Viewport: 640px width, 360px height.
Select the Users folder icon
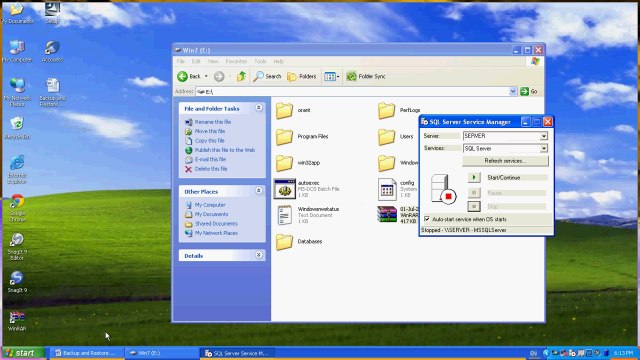point(386,137)
